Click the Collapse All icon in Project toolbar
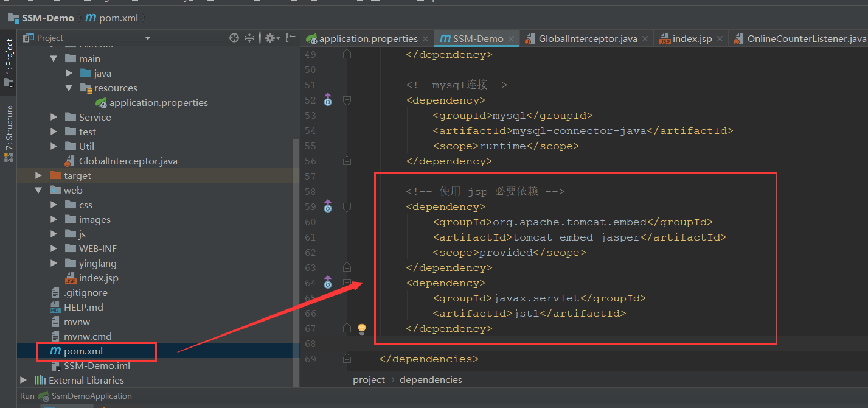Screen dimensions: 868x408 point(249,38)
